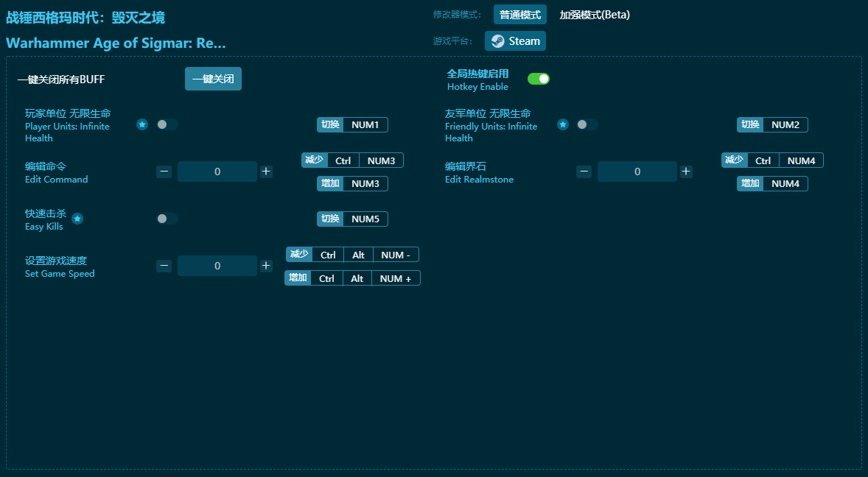
Task: Switch to 加强模式(Beta) enhanced mode tab
Action: point(594,15)
